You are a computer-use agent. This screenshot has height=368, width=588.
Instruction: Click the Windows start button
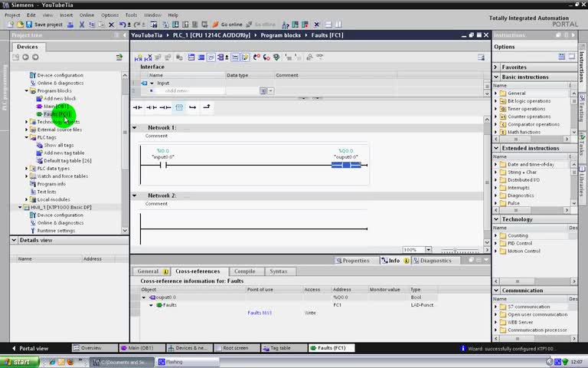click(19, 362)
